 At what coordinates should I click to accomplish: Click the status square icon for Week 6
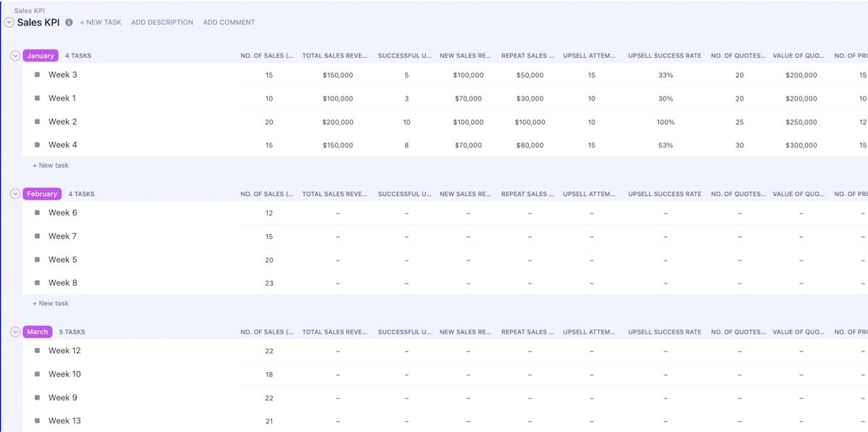37,213
